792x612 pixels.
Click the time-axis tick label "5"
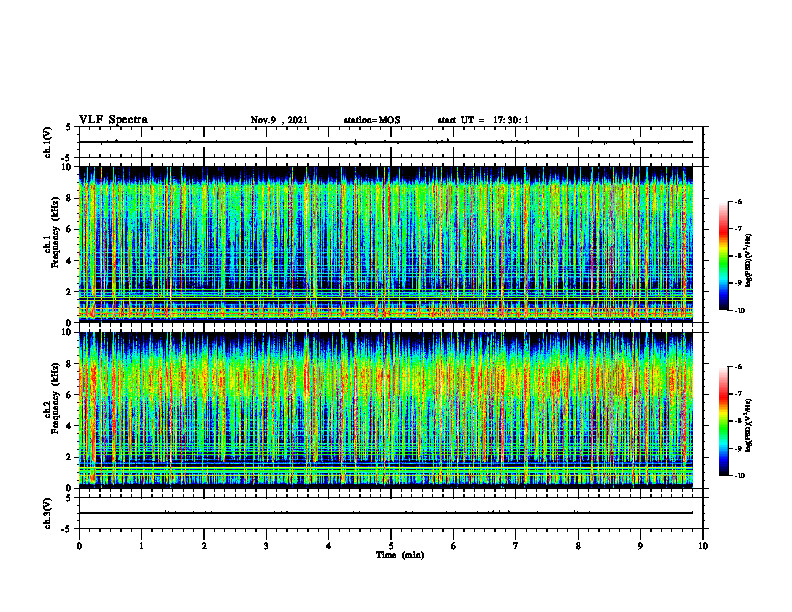click(x=391, y=546)
